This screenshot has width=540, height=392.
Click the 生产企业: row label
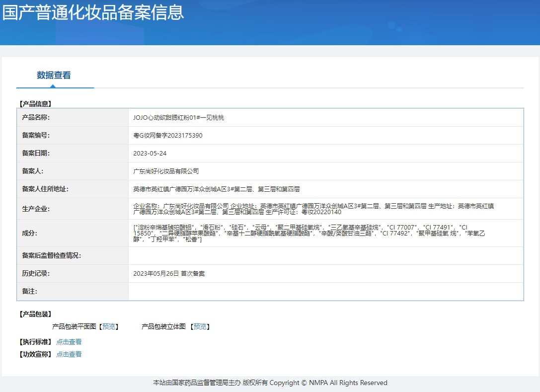pos(36,209)
